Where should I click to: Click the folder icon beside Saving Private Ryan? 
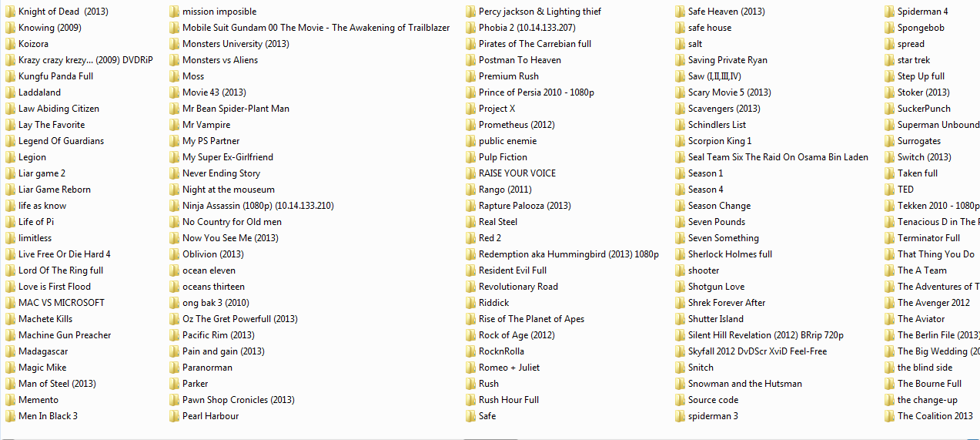[x=680, y=60]
